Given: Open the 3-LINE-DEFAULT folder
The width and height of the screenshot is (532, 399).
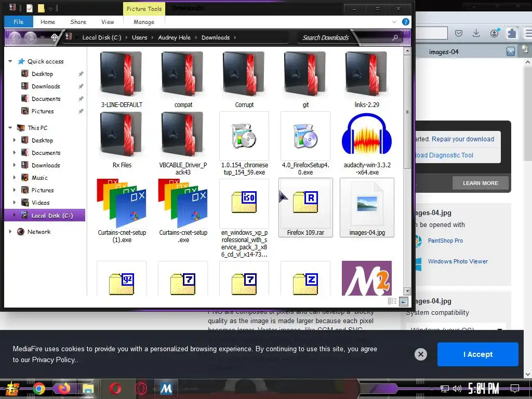Looking at the screenshot, I should 122,79.
